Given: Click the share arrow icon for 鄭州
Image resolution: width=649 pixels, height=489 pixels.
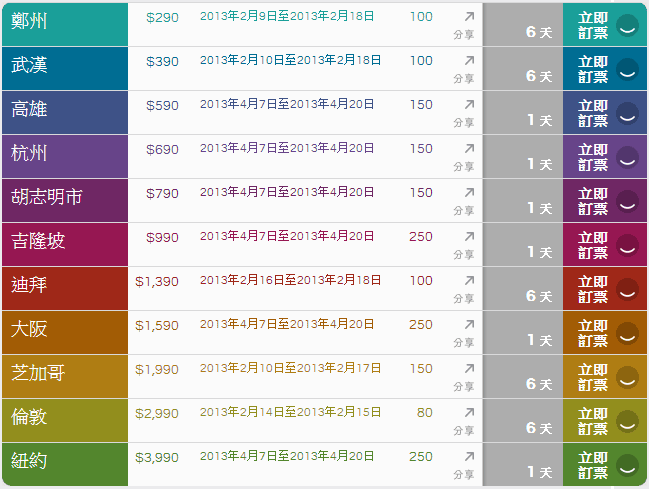Looking at the screenshot, I should pos(468,17).
